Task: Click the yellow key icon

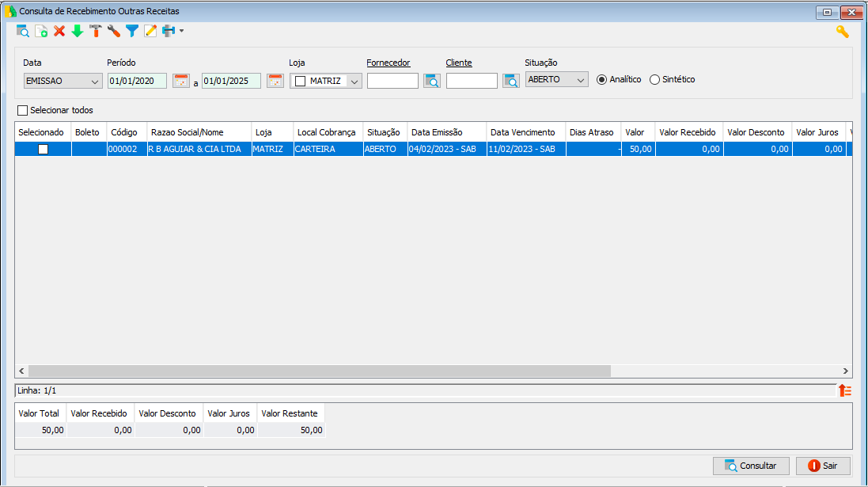Action: point(843,32)
